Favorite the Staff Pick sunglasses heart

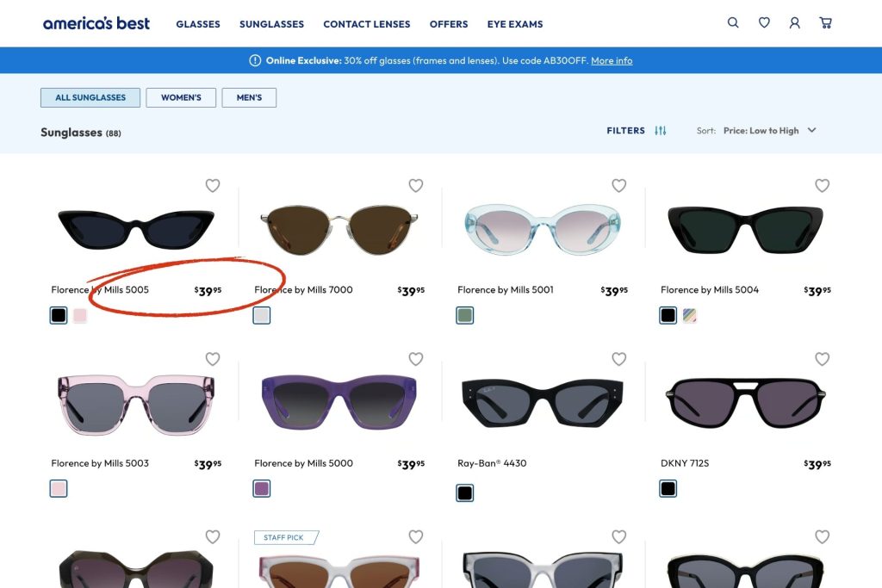click(416, 537)
